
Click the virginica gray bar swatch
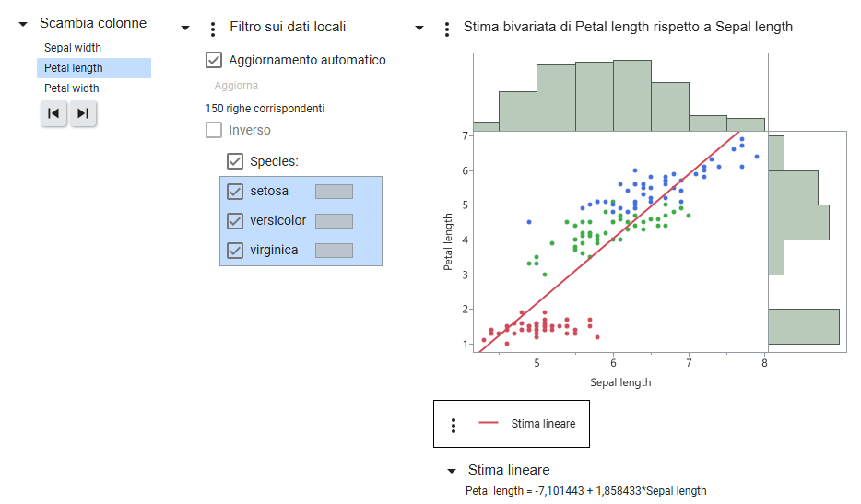point(334,251)
